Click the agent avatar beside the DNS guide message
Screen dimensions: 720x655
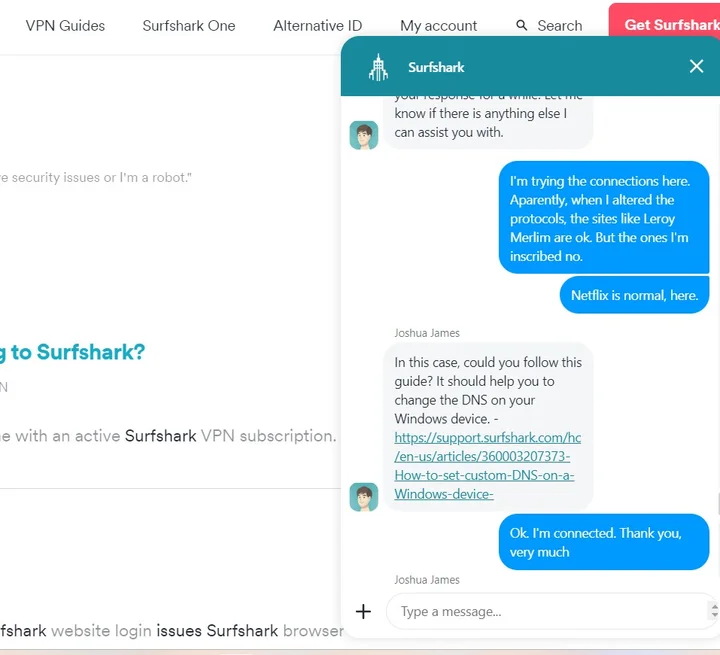pyautogui.click(x=364, y=496)
